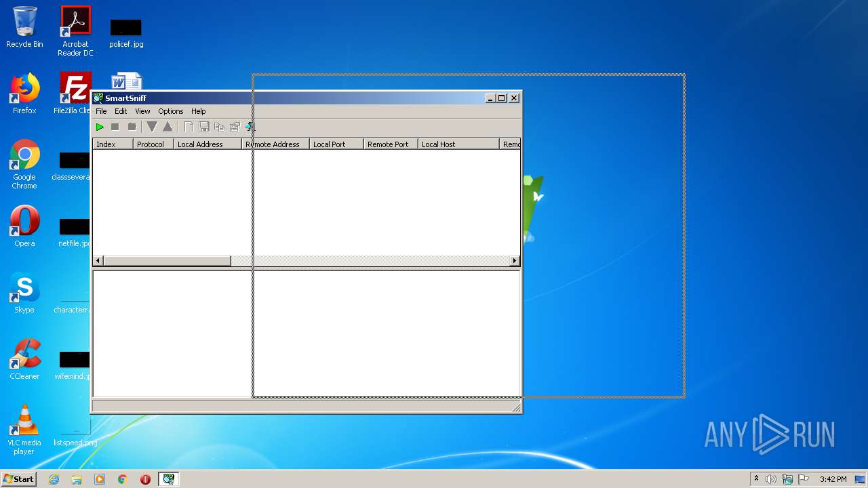This screenshot has width=868, height=488.
Task: Open the File menu
Action: [101, 111]
